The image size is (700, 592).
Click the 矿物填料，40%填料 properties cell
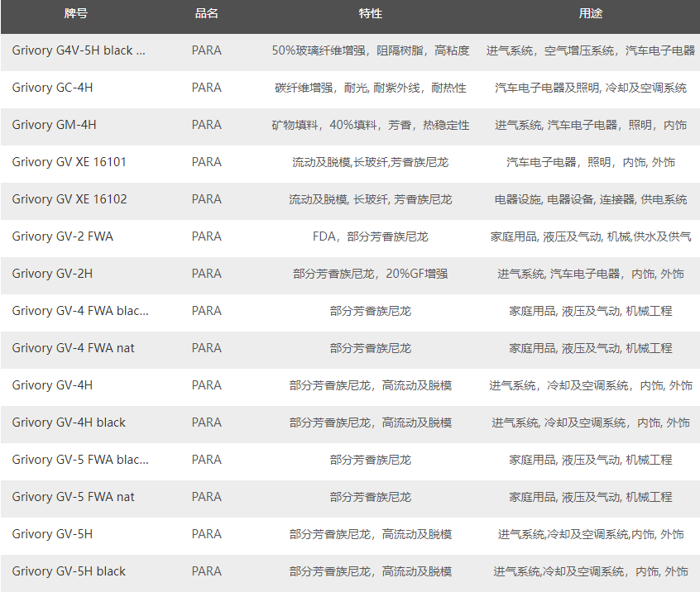[x=370, y=125]
